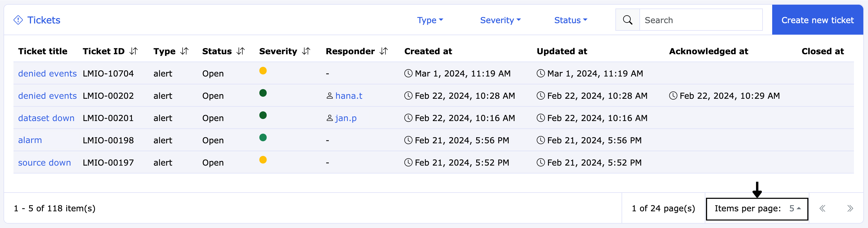Open the Status filter dropdown
The width and height of the screenshot is (868, 228).
571,20
